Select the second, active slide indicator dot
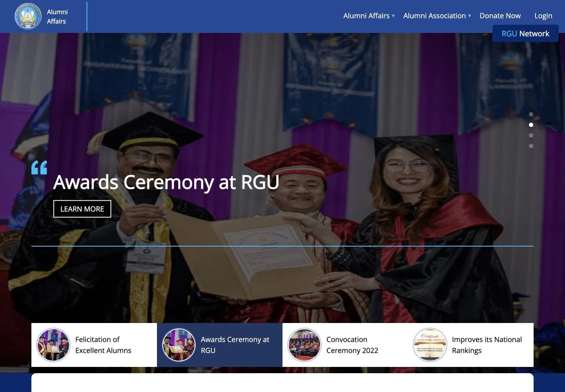 (531, 125)
